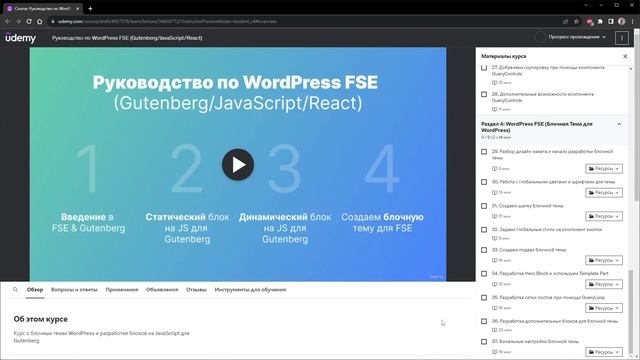Tick lecture 32 checkbox

(484, 230)
